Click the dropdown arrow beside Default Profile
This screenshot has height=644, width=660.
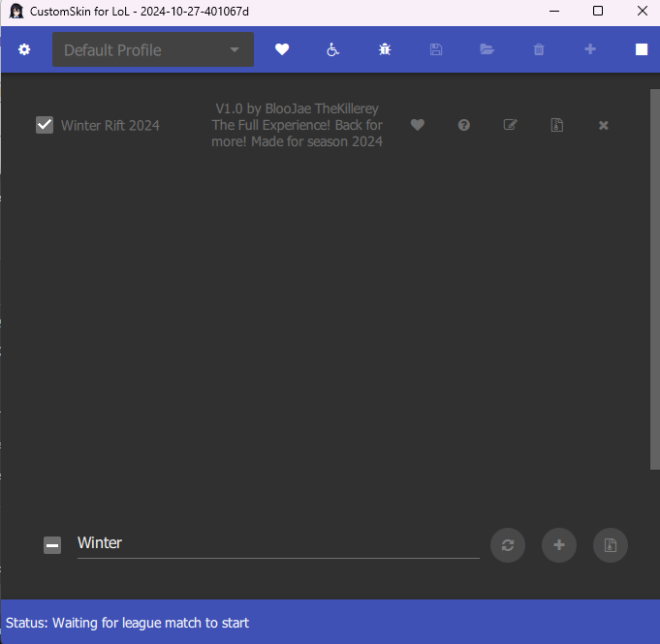[234, 50]
